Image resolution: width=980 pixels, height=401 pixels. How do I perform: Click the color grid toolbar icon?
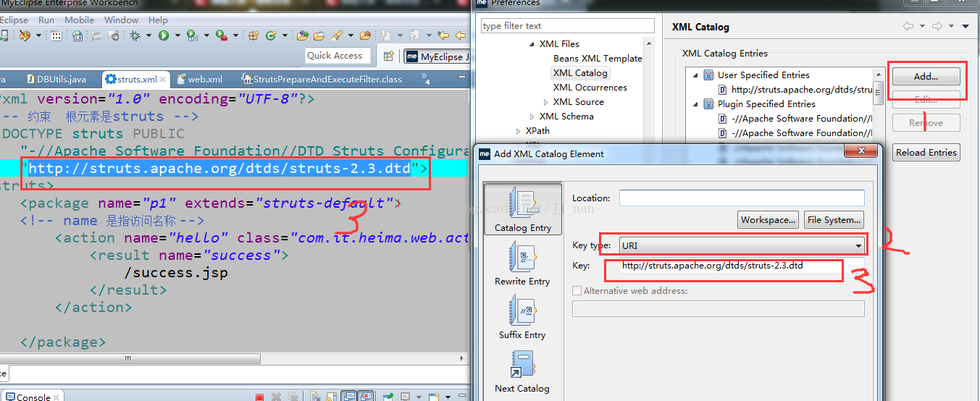pos(56,35)
